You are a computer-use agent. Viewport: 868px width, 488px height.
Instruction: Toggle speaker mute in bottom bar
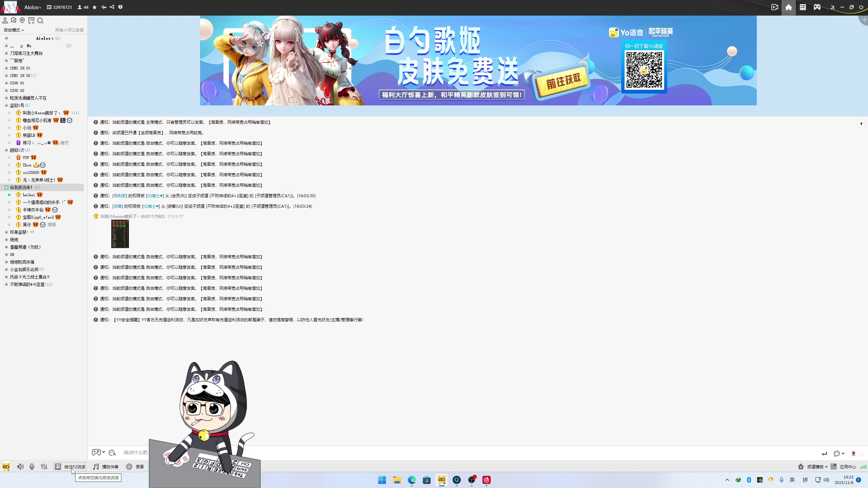point(20,467)
